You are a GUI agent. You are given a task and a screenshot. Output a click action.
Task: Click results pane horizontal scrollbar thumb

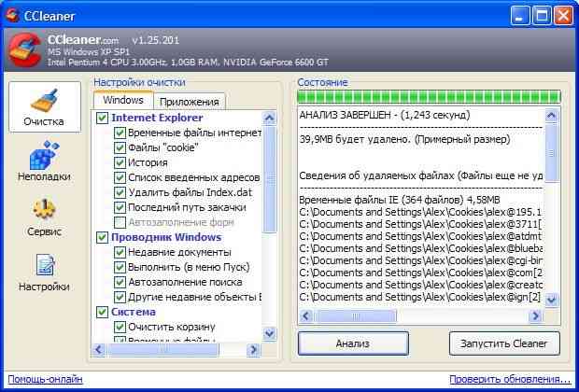click(x=355, y=316)
